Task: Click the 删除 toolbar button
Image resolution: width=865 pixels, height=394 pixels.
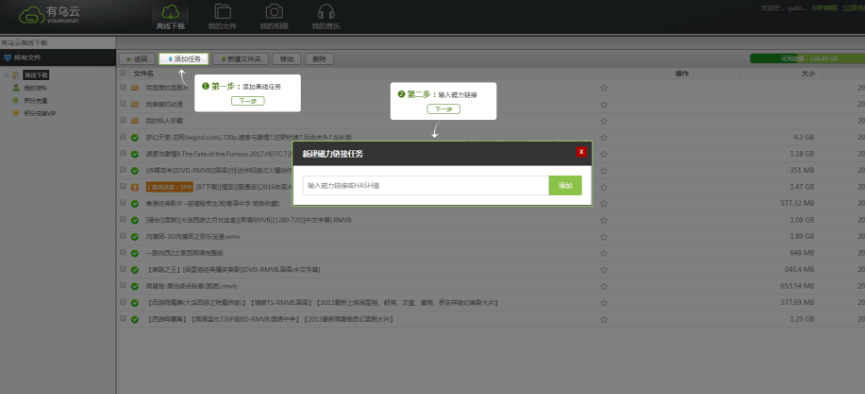Action: coord(319,58)
